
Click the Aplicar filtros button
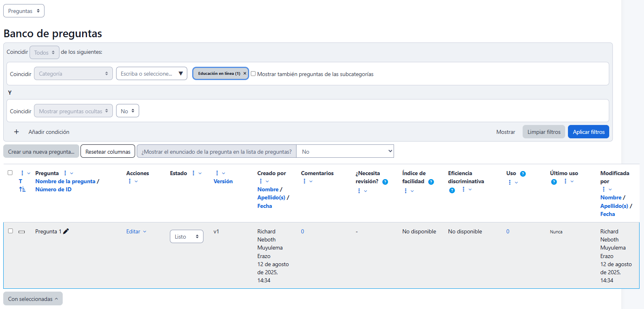click(x=588, y=132)
